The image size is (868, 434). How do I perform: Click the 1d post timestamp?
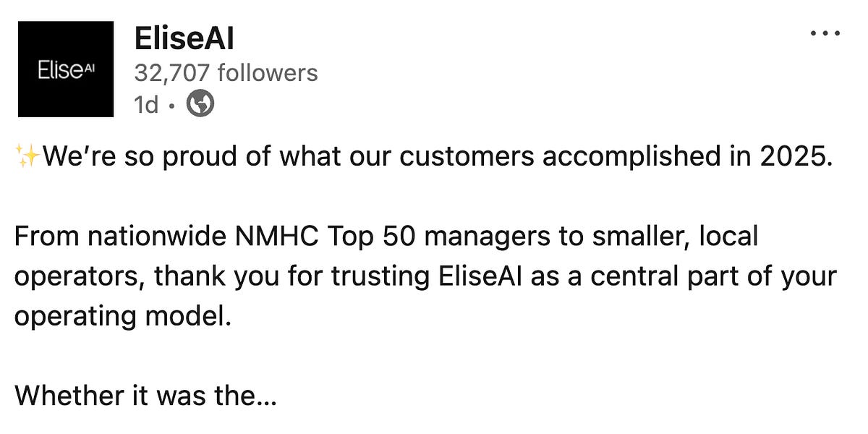146,106
